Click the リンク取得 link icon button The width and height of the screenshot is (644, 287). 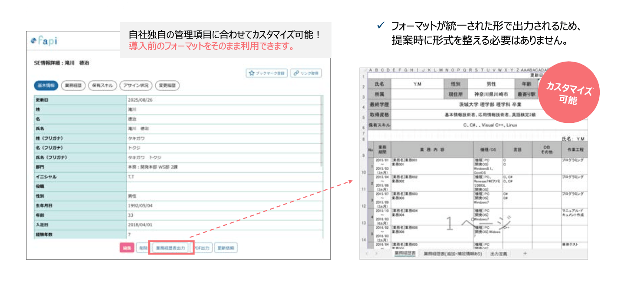point(306,73)
